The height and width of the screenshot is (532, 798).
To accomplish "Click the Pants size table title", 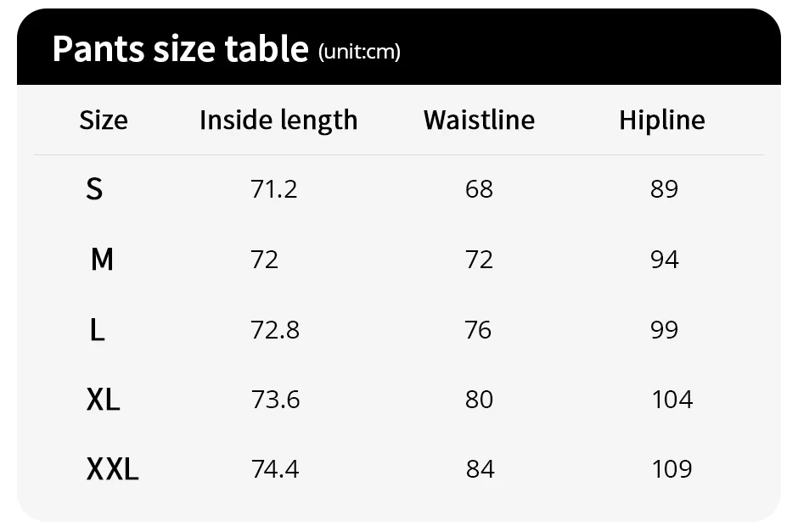I will [x=181, y=49].
